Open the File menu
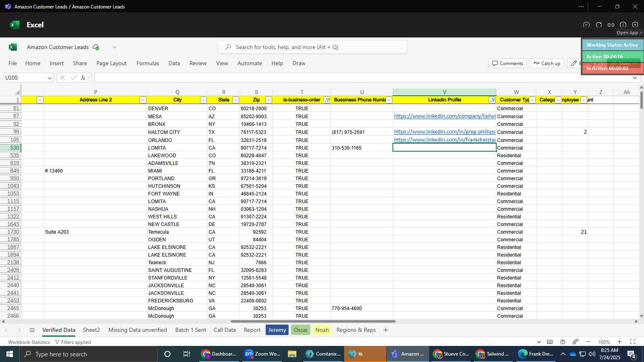 tap(13, 63)
